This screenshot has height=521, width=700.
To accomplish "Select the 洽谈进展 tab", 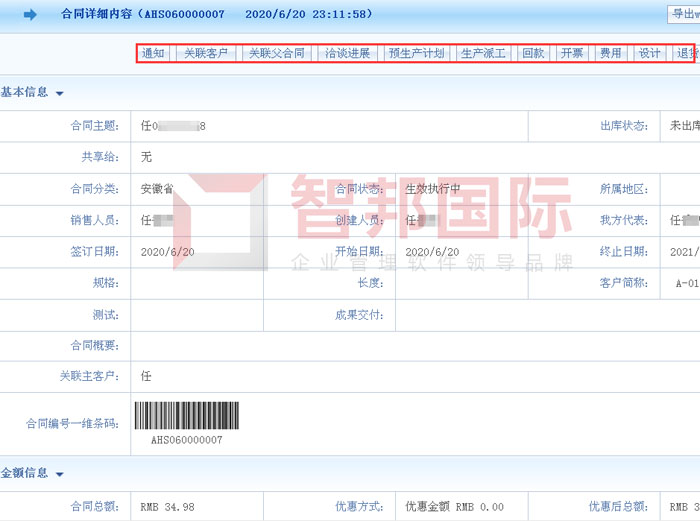I will click(347, 54).
